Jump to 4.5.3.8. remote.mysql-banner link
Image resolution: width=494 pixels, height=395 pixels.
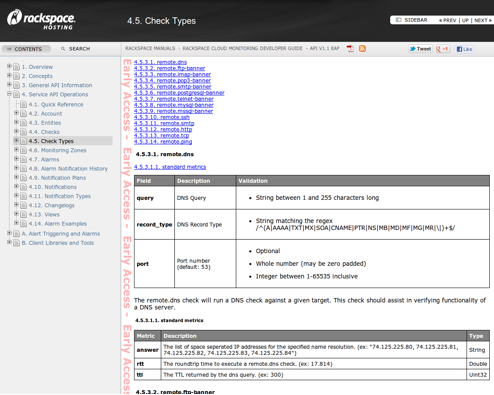click(x=174, y=105)
